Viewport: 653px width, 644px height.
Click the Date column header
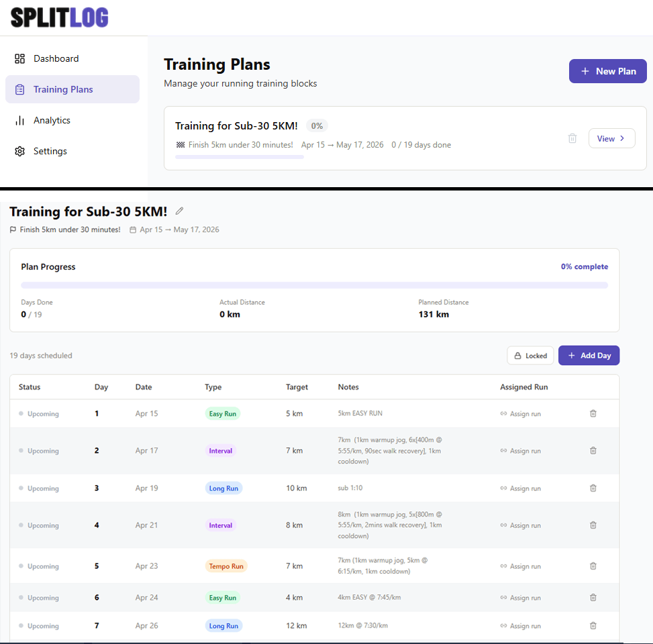click(x=143, y=386)
